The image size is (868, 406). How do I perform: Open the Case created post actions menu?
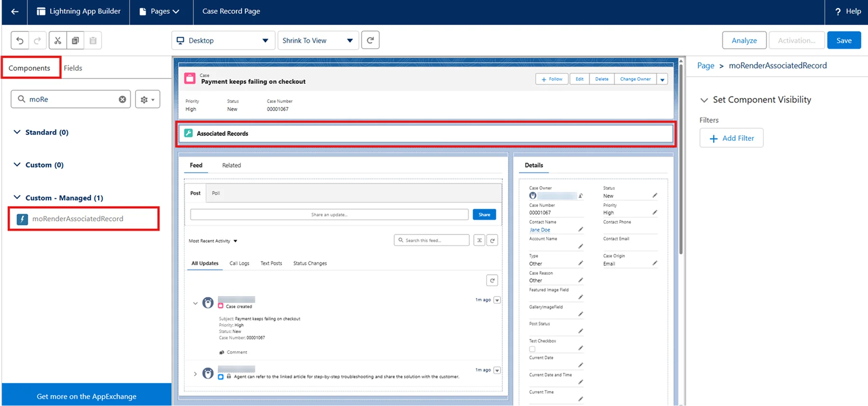[x=497, y=300]
